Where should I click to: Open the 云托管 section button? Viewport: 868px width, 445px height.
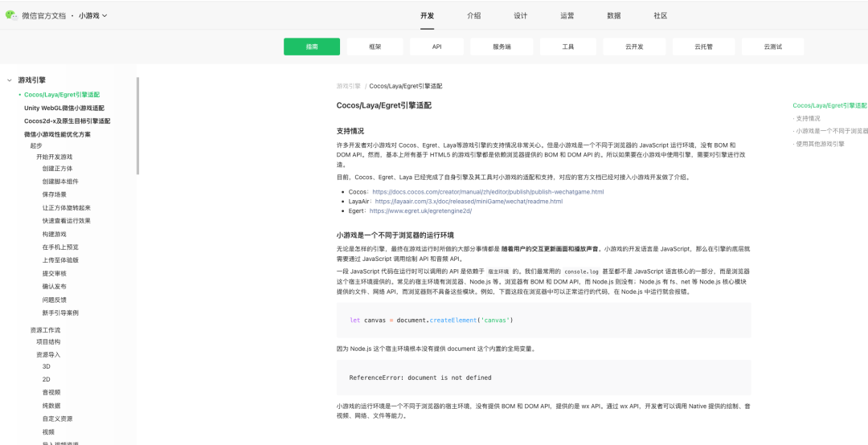click(703, 47)
